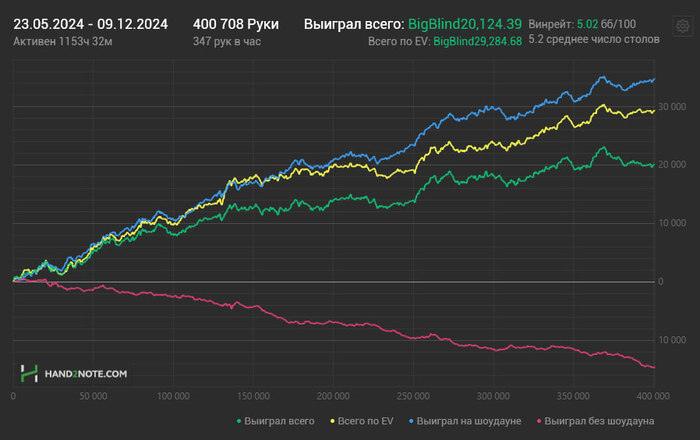Image resolution: width=700 pixels, height=440 pixels.
Task: Click the '250 000' x-axis label
Action: (x=413, y=396)
